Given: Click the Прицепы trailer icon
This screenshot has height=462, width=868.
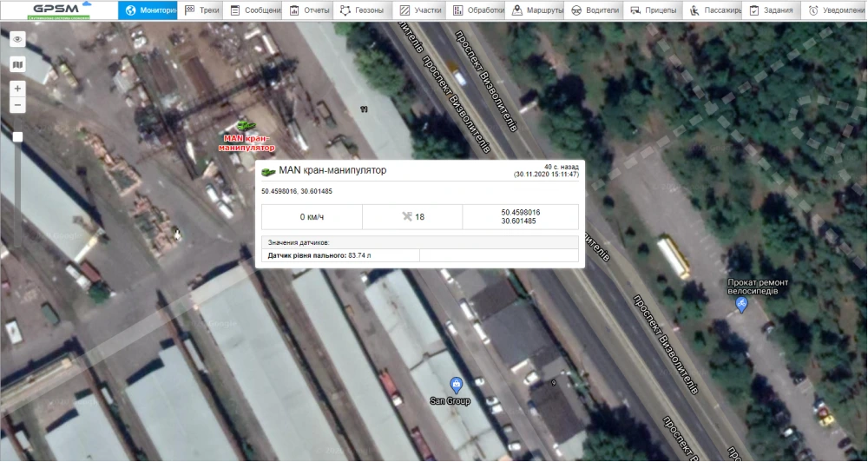Looking at the screenshot, I should click(x=635, y=11).
